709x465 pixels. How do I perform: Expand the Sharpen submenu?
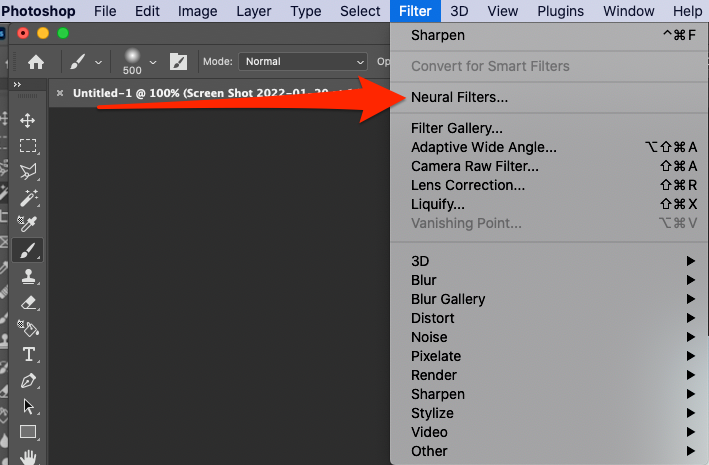(549, 394)
